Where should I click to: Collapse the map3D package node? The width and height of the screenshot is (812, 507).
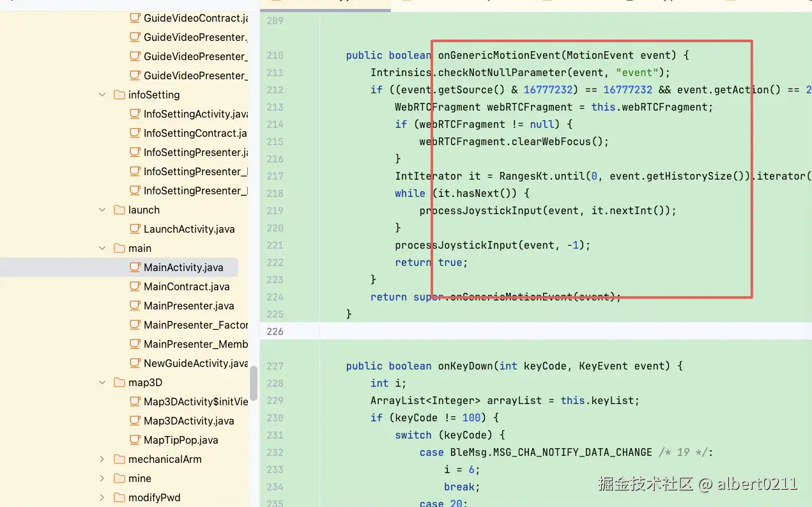pos(102,382)
